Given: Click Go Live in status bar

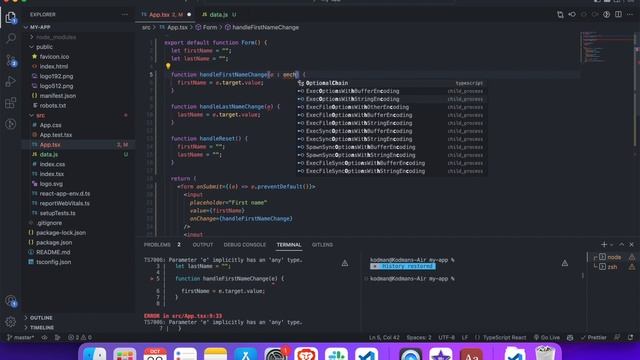Looking at the screenshot, I should point(547,338).
